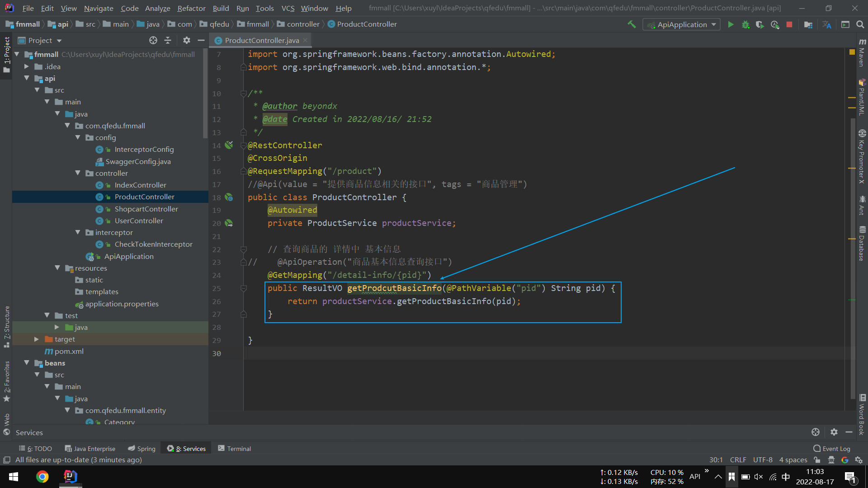Open the PlantUML side panel
The width and height of the screenshot is (868, 488).
[862, 97]
